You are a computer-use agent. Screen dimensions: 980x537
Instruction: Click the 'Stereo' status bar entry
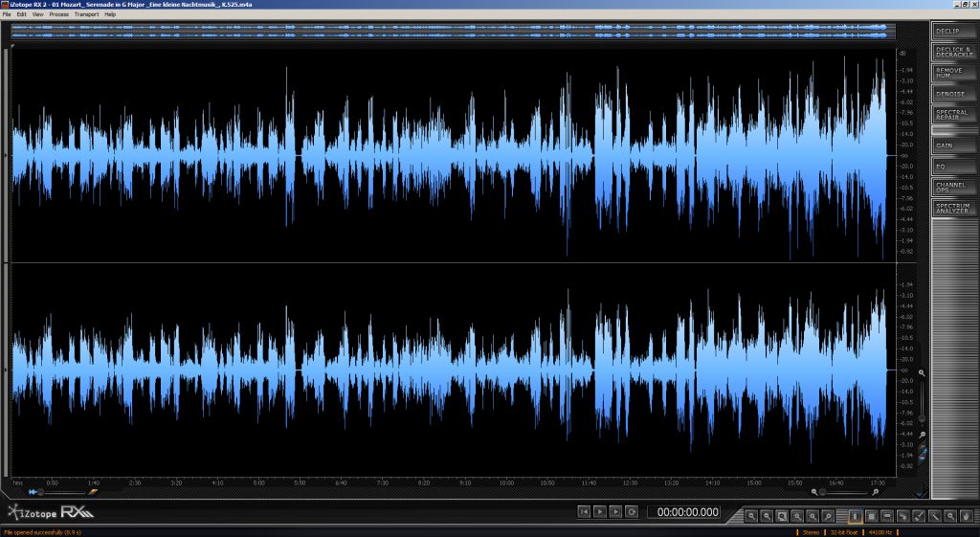tap(811, 532)
